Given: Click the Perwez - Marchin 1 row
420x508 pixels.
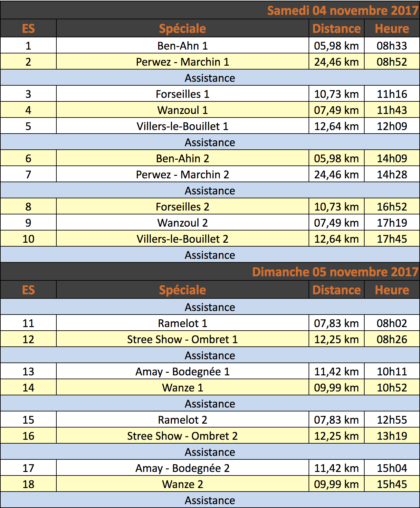Looking at the screenshot, I should click(210, 61).
